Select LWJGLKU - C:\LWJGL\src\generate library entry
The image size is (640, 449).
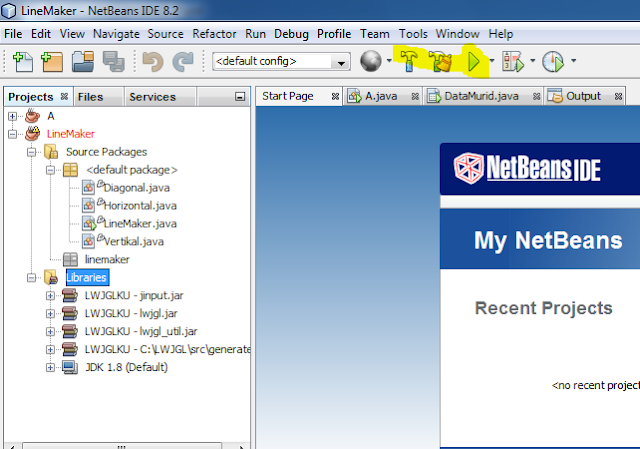167,349
